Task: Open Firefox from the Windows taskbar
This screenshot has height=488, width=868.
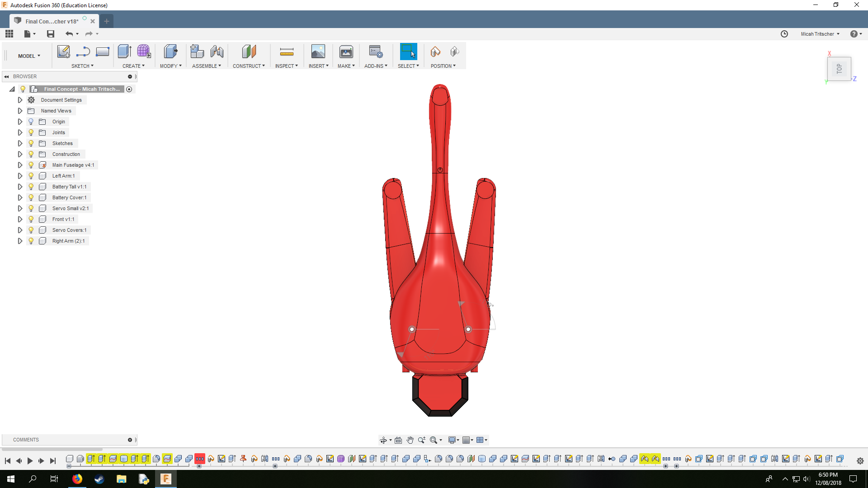Action: click(x=77, y=479)
